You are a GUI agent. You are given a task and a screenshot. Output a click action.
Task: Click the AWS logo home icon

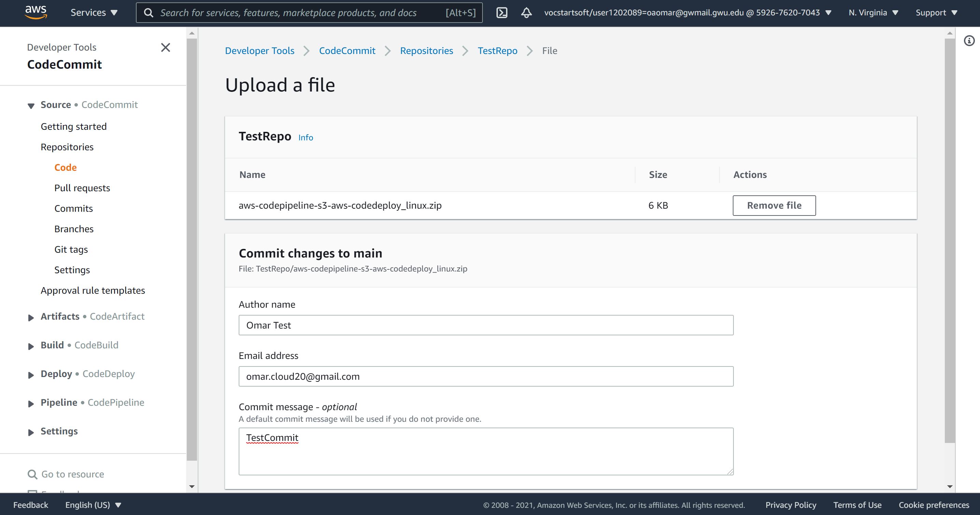click(x=36, y=12)
